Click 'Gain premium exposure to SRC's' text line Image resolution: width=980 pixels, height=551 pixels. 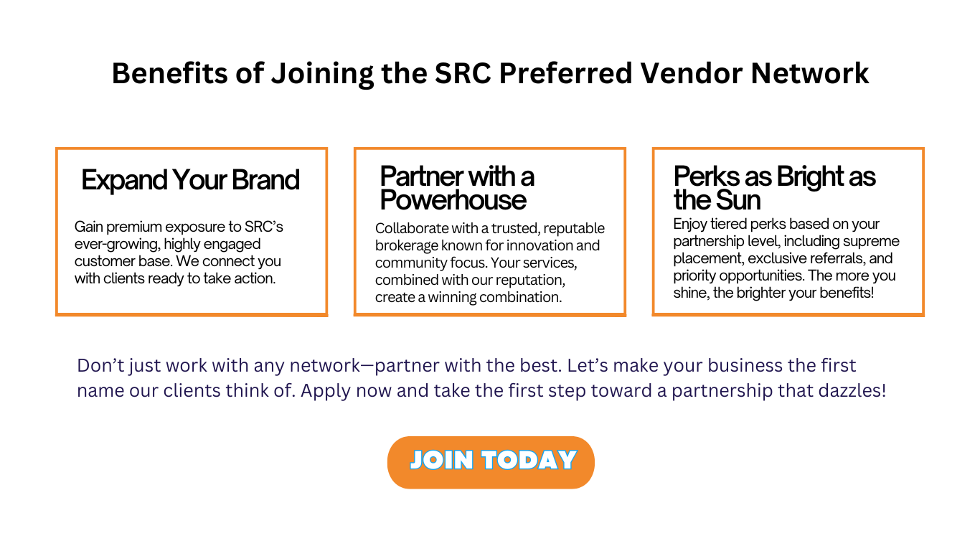pos(179,227)
